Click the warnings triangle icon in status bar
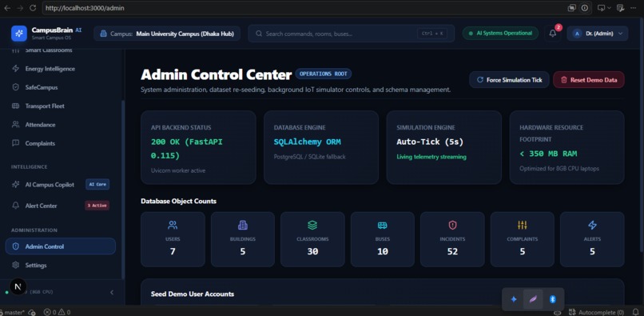 [62, 312]
